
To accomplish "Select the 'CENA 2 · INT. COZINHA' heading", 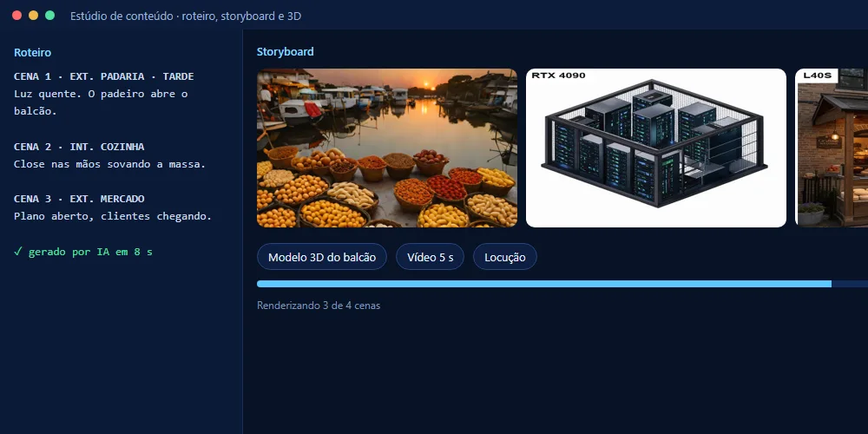I will 79,147.
